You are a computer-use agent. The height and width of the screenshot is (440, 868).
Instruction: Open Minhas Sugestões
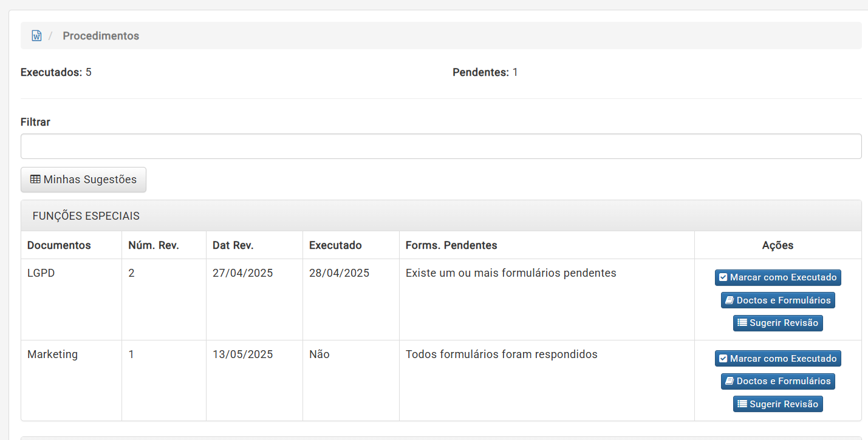tap(83, 180)
